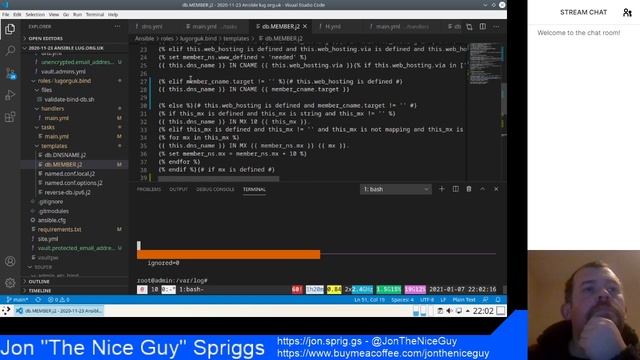The width and height of the screenshot is (640, 360).
Task: Select the 1: bash terminal dropdown
Action: [396, 189]
